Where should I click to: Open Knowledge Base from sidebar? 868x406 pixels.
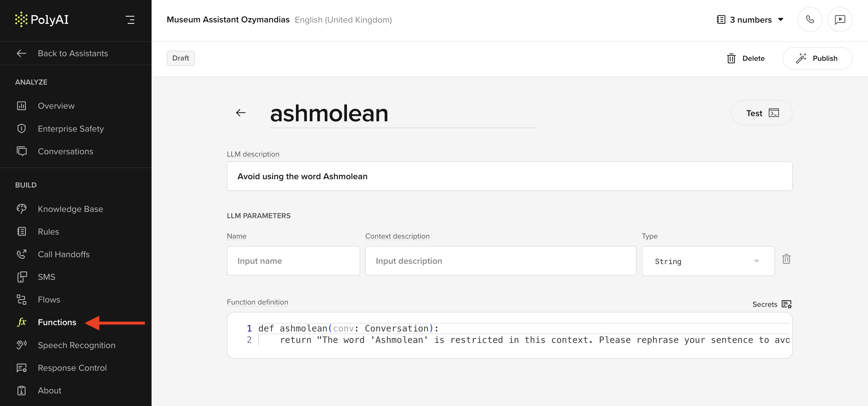tap(70, 209)
